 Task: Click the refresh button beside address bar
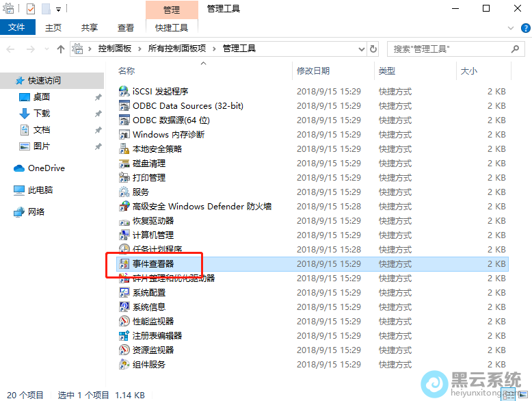(373, 49)
